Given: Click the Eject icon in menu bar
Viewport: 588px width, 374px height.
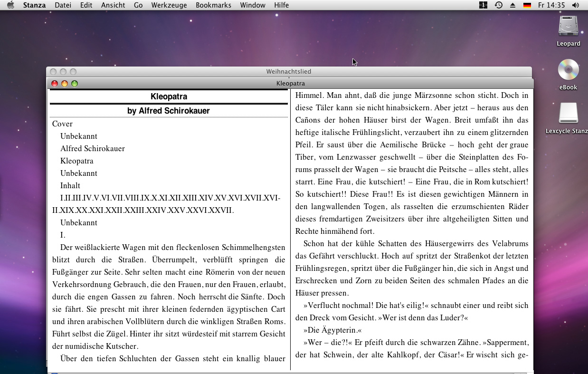Looking at the screenshot, I should click(x=512, y=5).
